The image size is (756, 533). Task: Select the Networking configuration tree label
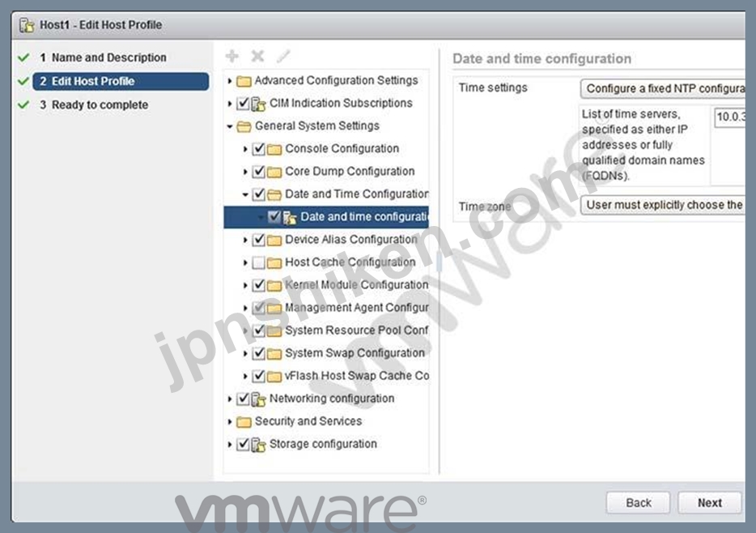click(x=332, y=399)
